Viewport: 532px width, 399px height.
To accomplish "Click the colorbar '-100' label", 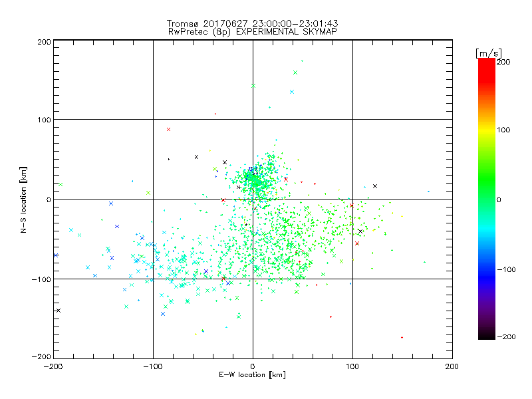I will 506,269.
